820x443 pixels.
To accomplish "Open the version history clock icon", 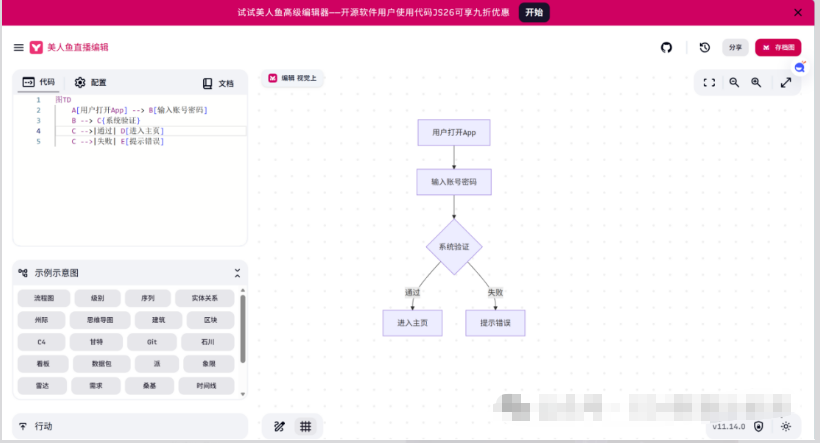I will (704, 48).
